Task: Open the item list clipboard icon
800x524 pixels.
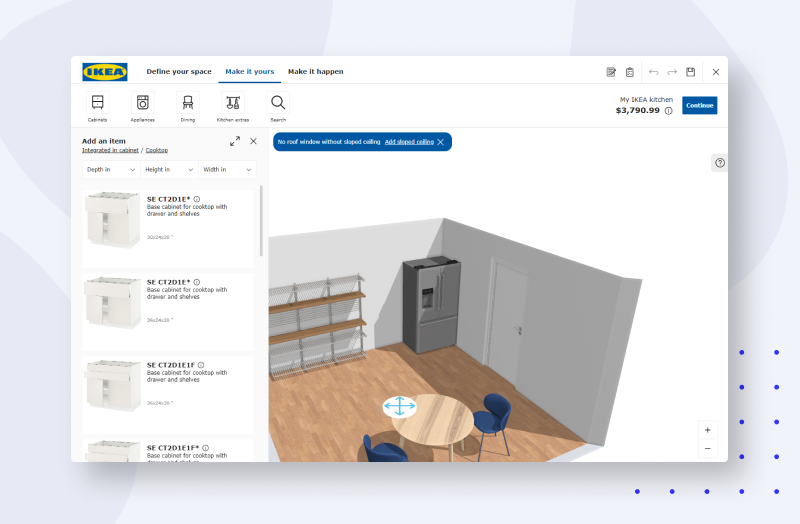Action: [630, 72]
